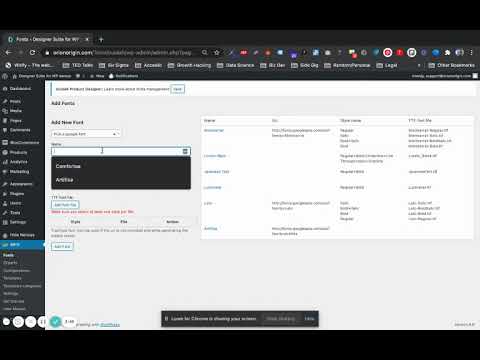Viewport: 480px width, 360px height.
Task: Open the WordPress footer link
Action: point(110,324)
